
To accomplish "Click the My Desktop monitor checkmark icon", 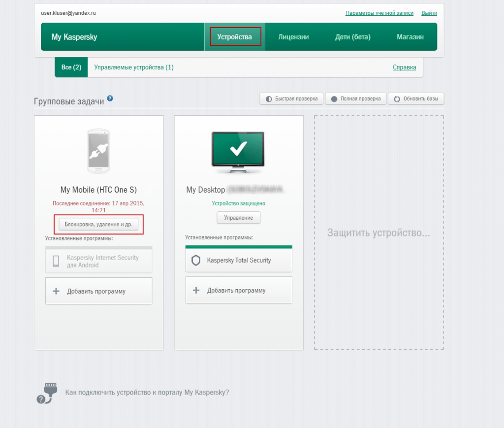I will 238,150.
